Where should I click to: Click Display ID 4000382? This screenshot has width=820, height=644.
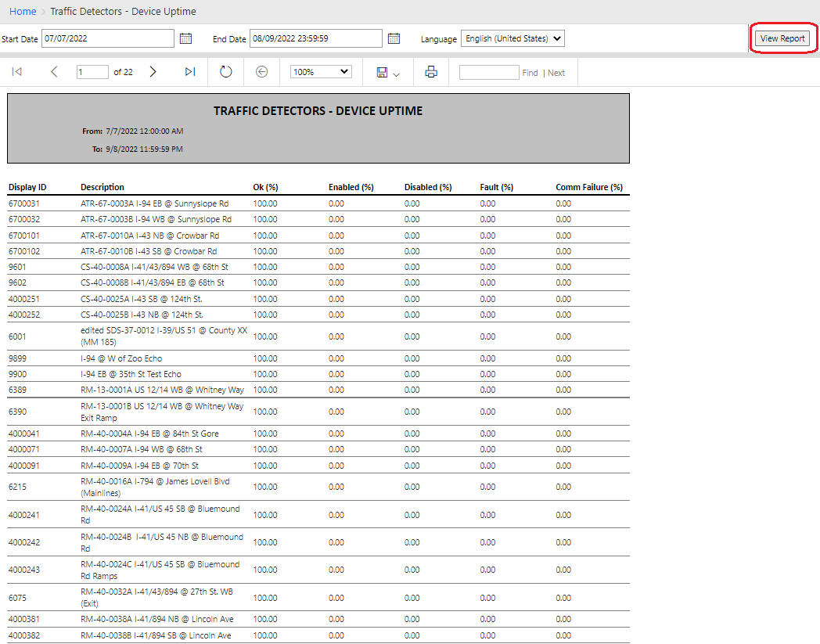[x=24, y=635]
